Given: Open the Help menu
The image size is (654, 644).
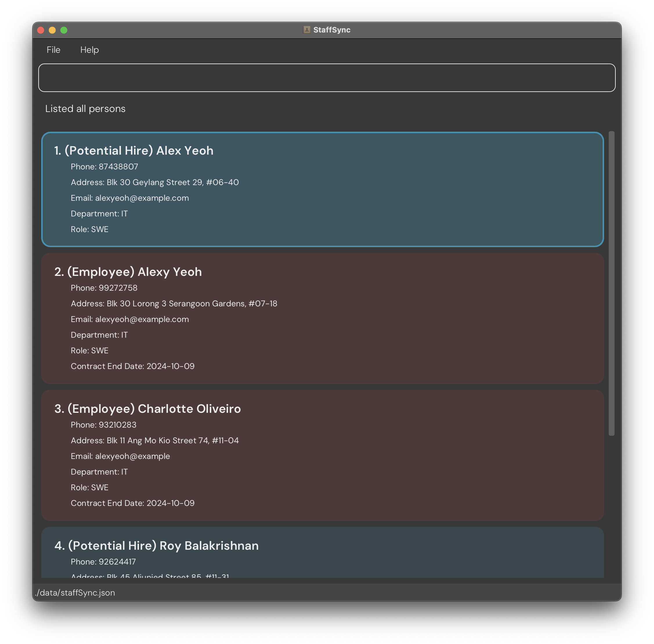Looking at the screenshot, I should point(89,50).
